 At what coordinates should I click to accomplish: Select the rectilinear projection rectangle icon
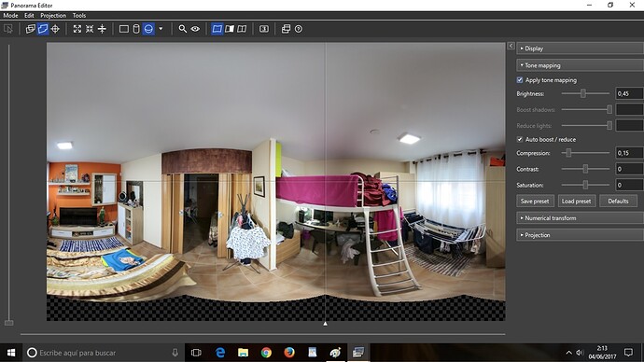point(123,29)
